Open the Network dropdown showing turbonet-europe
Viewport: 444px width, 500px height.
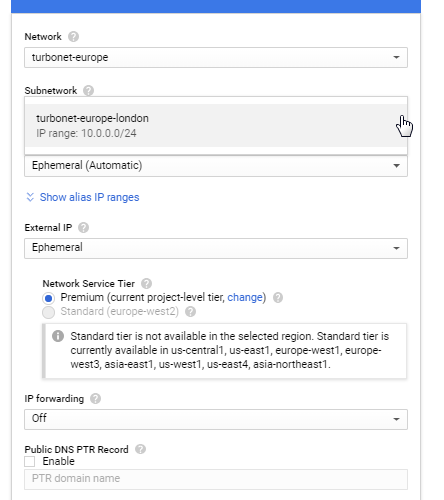point(216,57)
